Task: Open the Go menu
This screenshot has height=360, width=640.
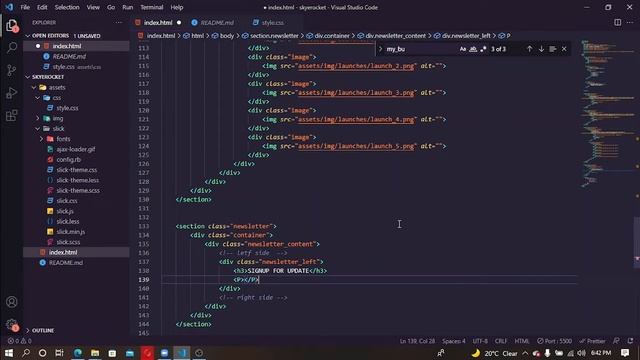Action: (x=111, y=7)
